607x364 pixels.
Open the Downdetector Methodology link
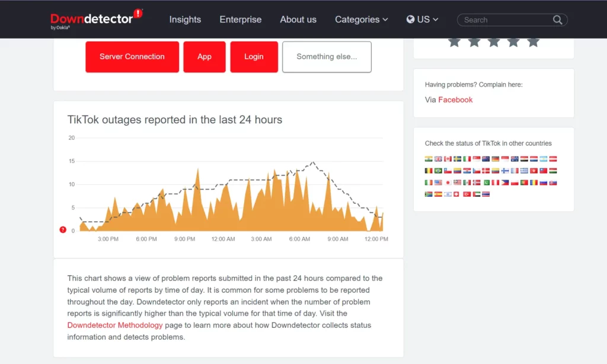tap(115, 325)
